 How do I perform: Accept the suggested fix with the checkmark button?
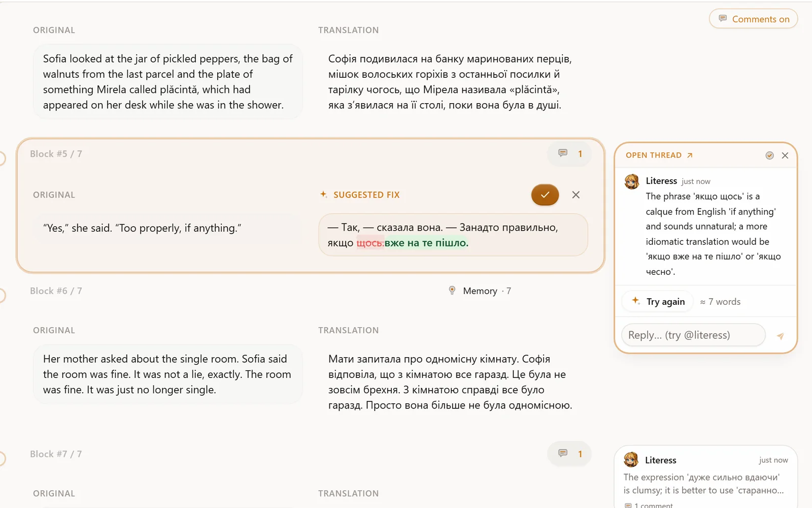[545, 195]
